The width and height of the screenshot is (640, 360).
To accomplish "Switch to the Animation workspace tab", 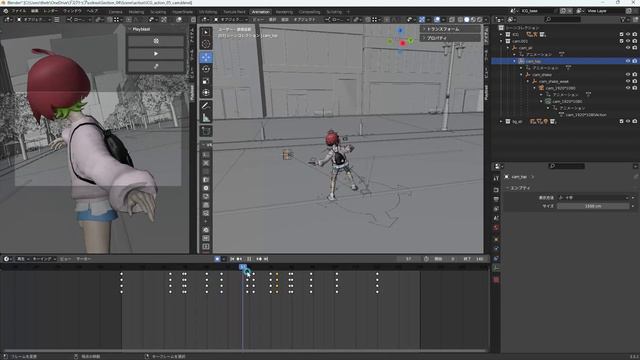I will [x=260, y=12].
